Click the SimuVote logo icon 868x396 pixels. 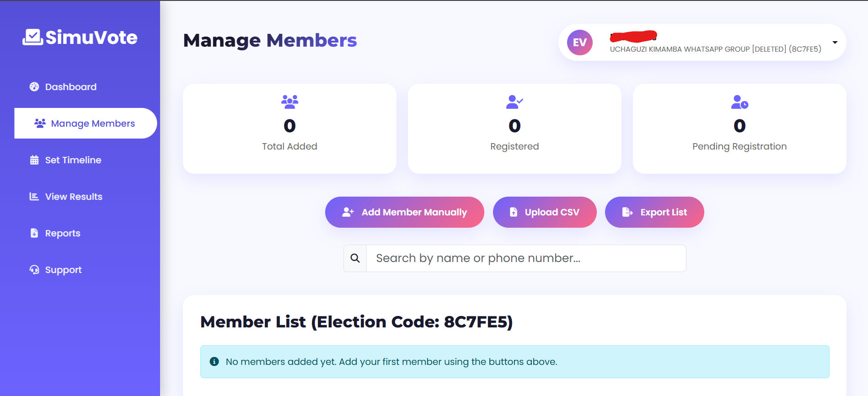coord(31,37)
